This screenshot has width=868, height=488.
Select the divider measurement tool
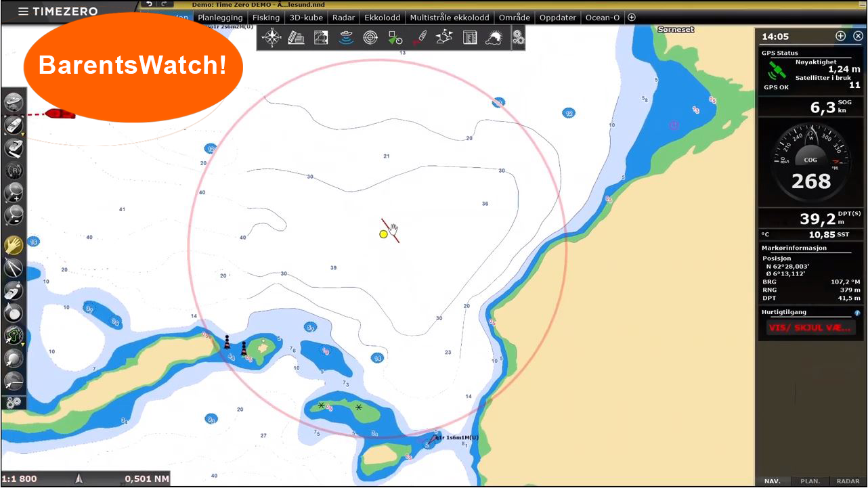tap(14, 268)
